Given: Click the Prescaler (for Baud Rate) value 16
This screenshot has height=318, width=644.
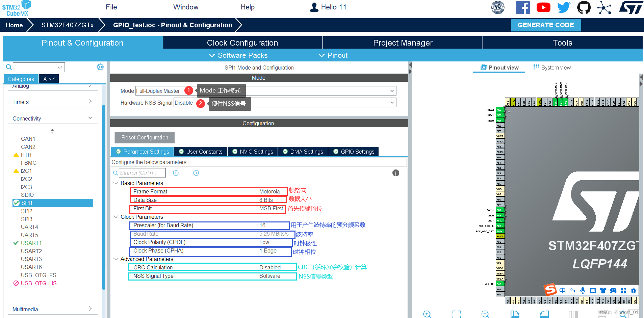Looking at the screenshot, I should click(262, 225).
